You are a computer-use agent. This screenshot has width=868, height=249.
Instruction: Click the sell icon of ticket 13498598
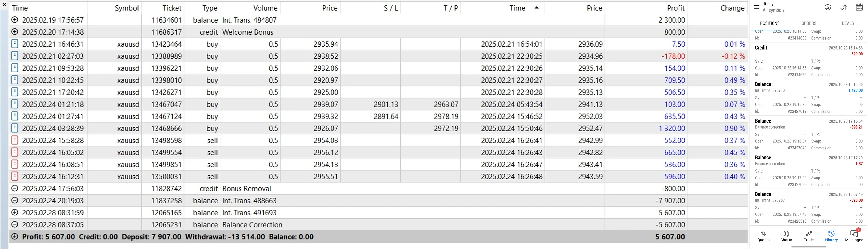point(14,140)
